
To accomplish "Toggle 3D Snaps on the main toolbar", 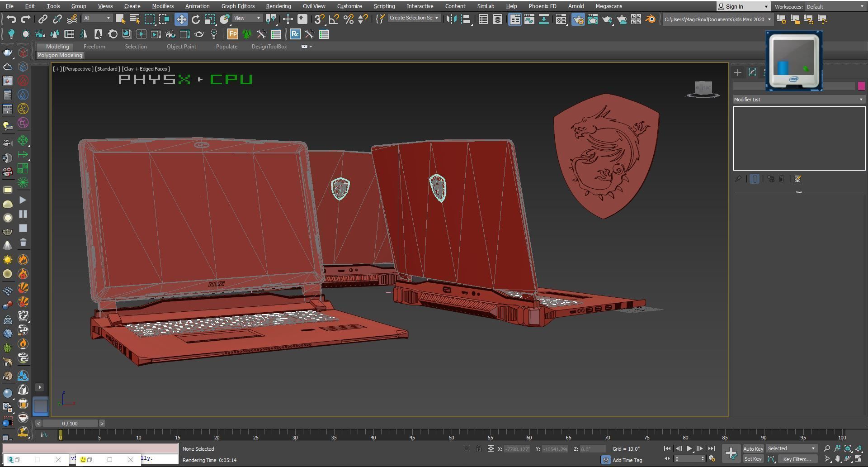I will click(319, 19).
